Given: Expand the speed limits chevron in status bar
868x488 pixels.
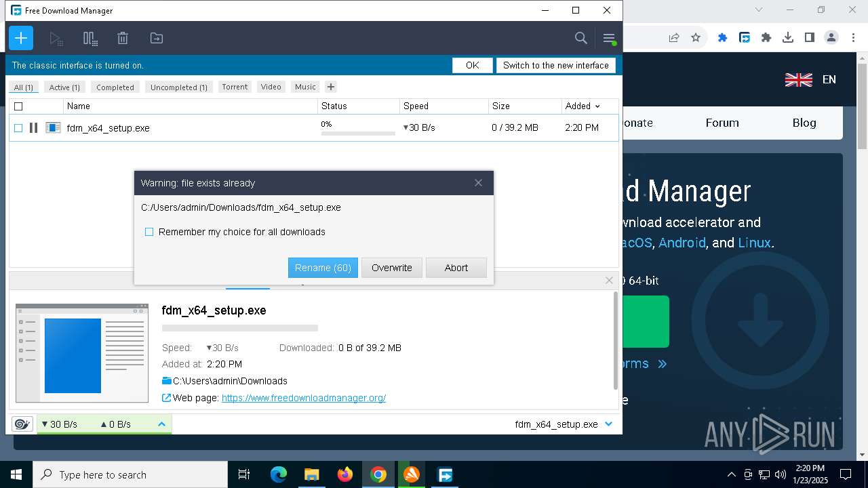Looking at the screenshot, I should 161,424.
